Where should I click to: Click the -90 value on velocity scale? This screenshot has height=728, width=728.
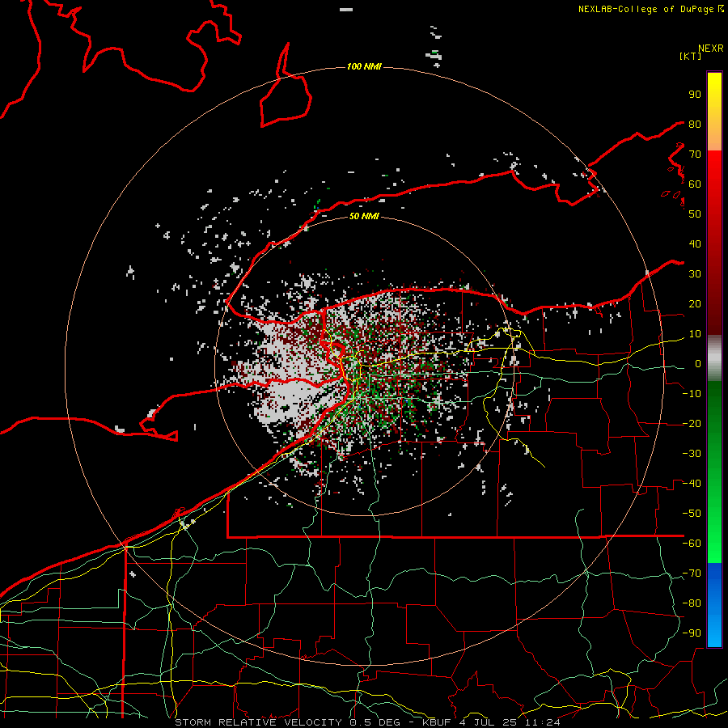click(692, 633)
